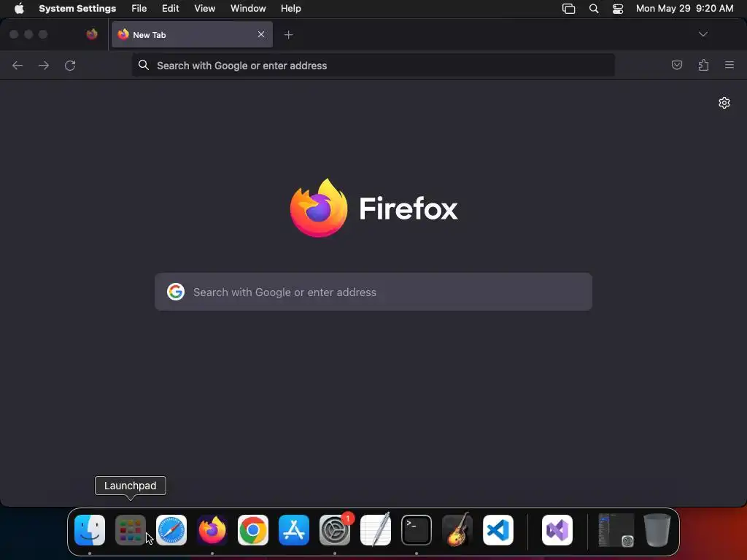Open the Firefox application menu (hamburger)

coord(729,65)
